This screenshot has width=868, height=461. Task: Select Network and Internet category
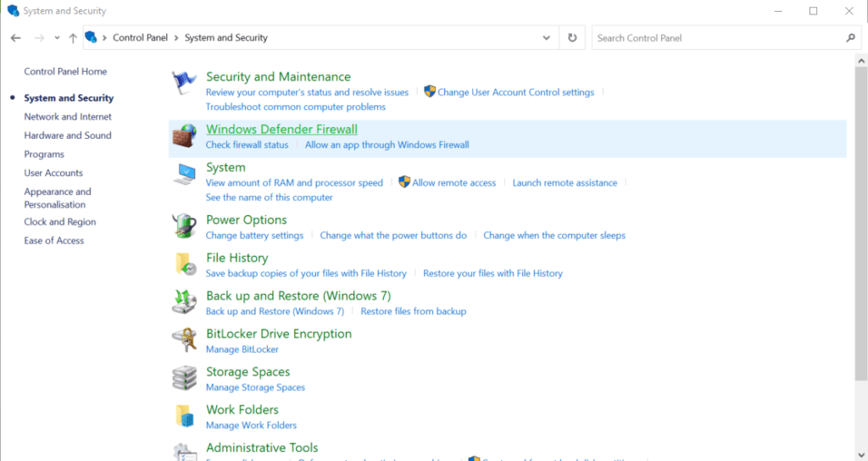(68, 117)
